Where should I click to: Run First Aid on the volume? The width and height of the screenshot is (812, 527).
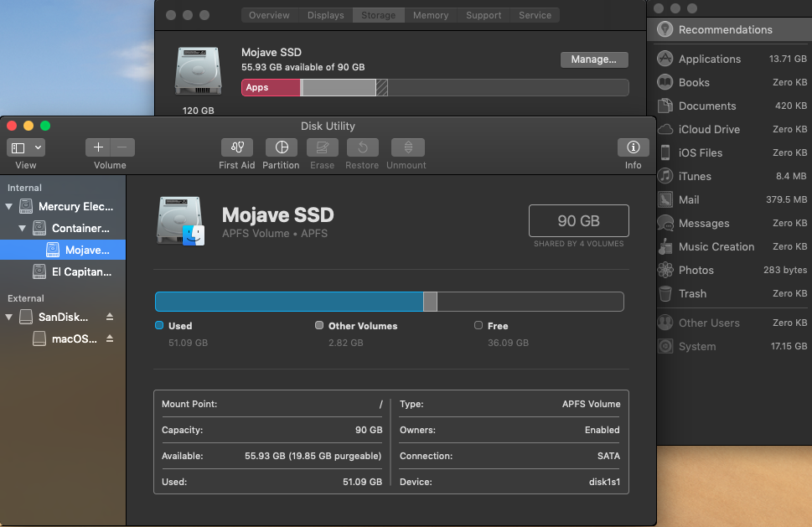[x=237, y=147]
